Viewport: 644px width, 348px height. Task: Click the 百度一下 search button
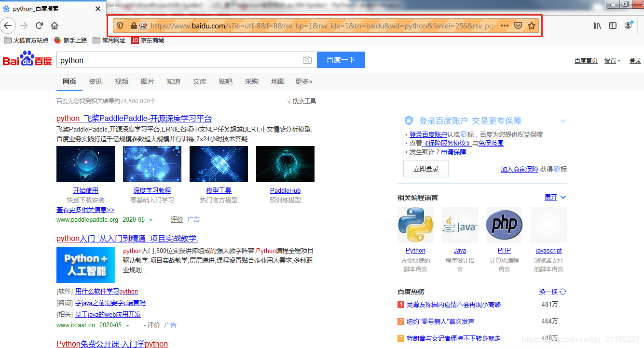(341, 60)
